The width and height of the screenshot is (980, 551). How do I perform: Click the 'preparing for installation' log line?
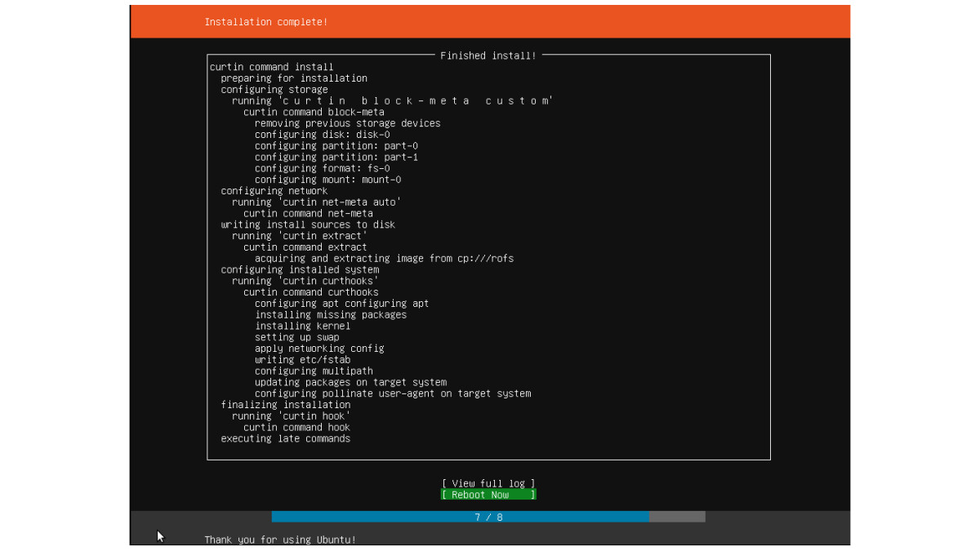click(x=294, y=78)
